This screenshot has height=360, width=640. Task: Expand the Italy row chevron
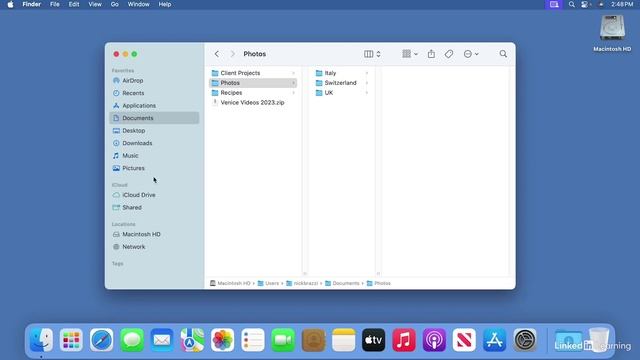(x=367, y=73)
